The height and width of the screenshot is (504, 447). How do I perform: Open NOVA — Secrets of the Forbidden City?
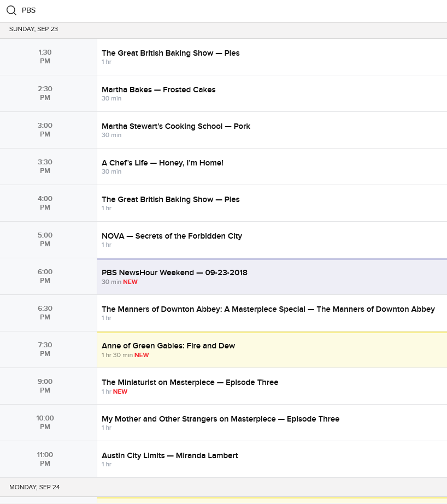tap(172, 236)
